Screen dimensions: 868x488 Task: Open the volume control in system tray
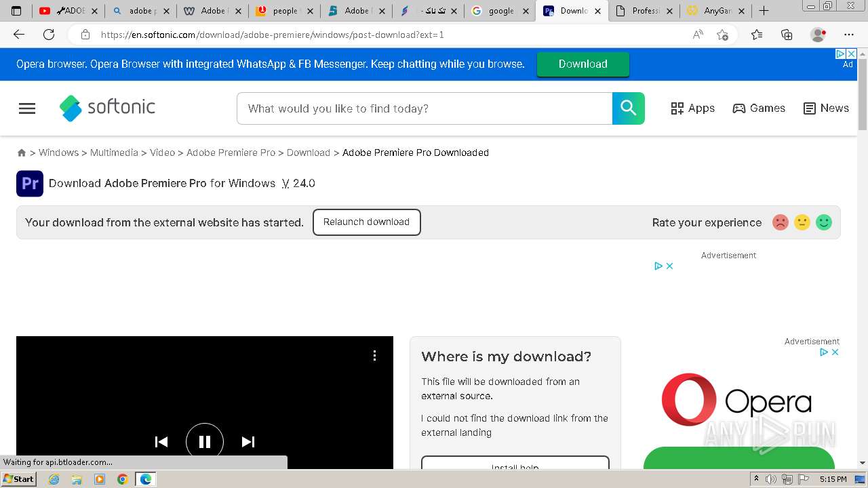pos(771,479)
